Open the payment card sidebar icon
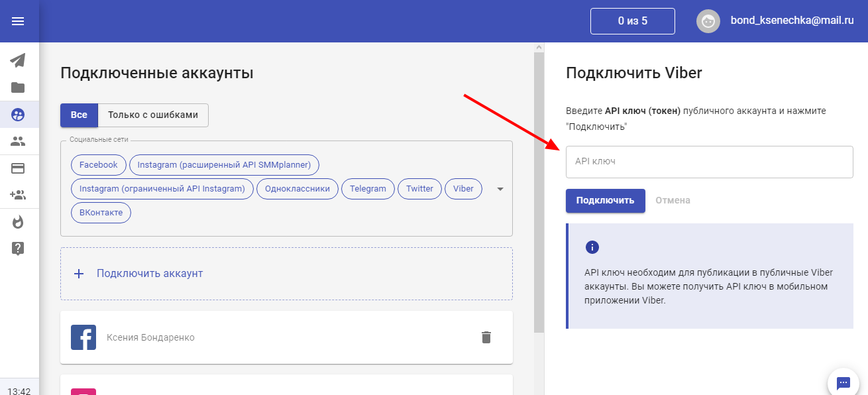The width and height of the screenshot is (868, 395). coord(18,168)
